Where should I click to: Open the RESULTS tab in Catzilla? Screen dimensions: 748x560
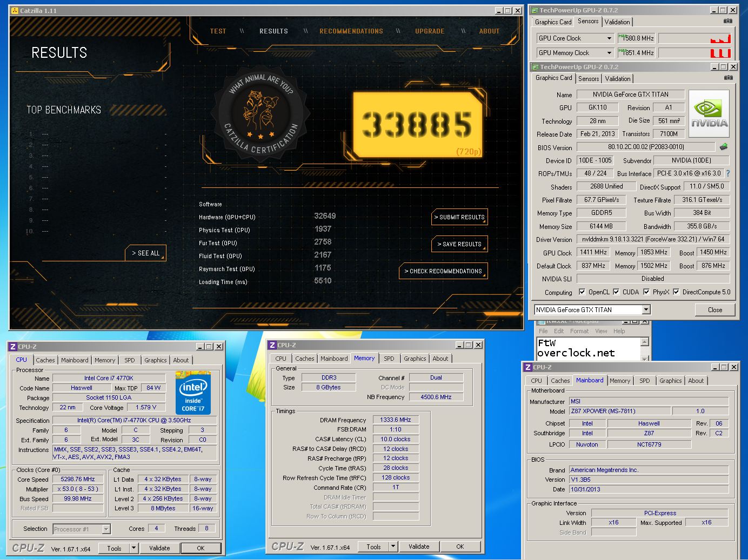pyautogui.click(x=273, y=31)
